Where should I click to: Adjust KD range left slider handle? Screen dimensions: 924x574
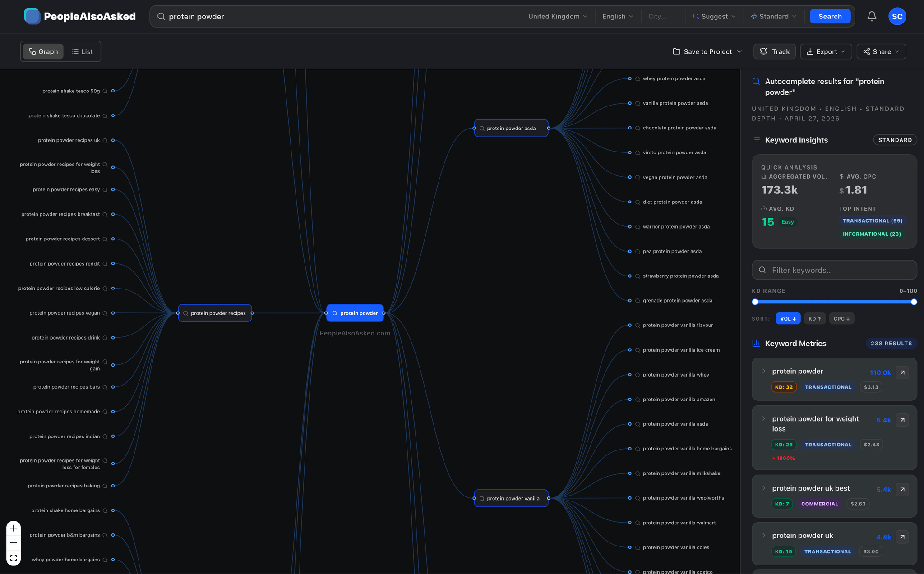(x=755, y=302)
